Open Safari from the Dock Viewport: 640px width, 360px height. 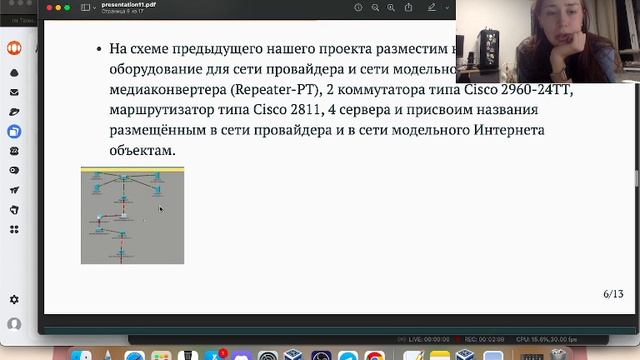(x=135, y=355)
